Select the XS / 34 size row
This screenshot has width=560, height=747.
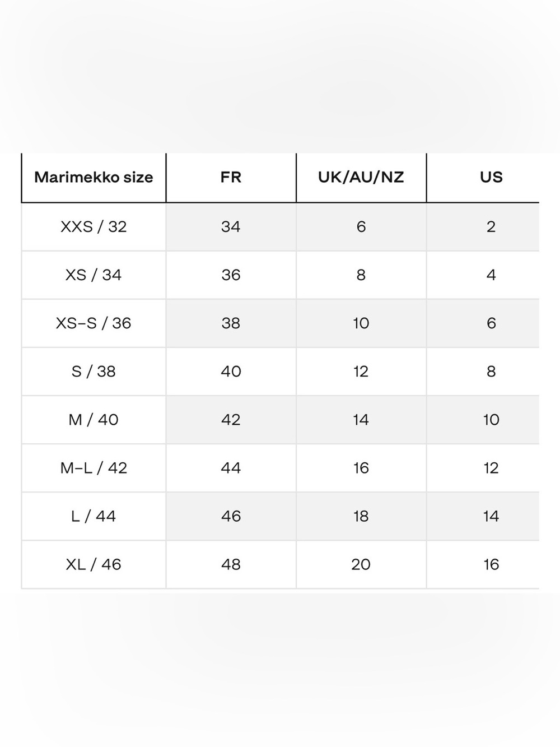tap(280, 275)
